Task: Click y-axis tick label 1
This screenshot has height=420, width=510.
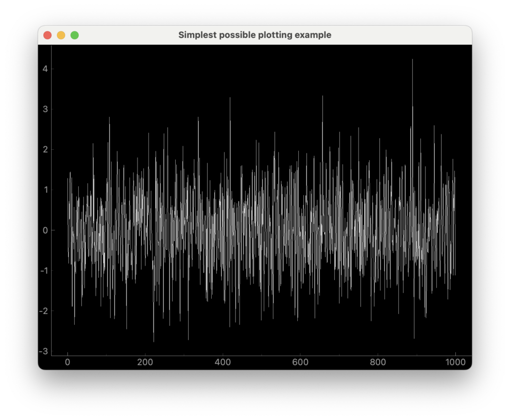Action: (45, 190)
